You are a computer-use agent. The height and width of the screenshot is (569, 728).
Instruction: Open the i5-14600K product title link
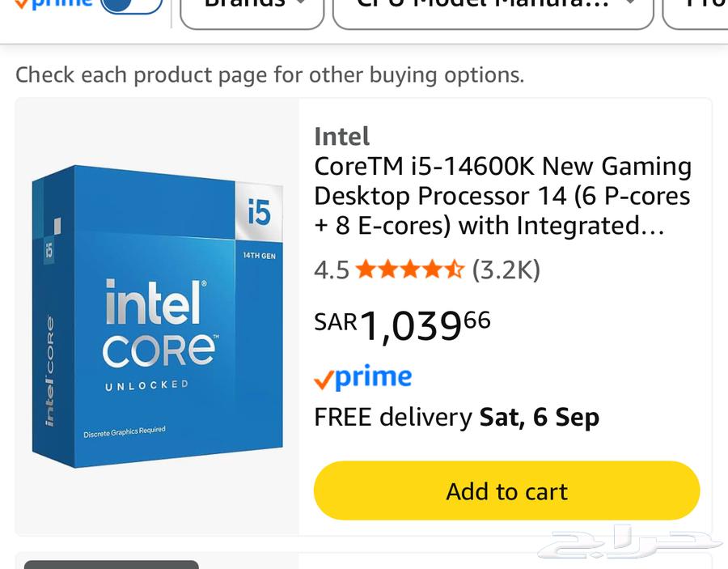502,195
